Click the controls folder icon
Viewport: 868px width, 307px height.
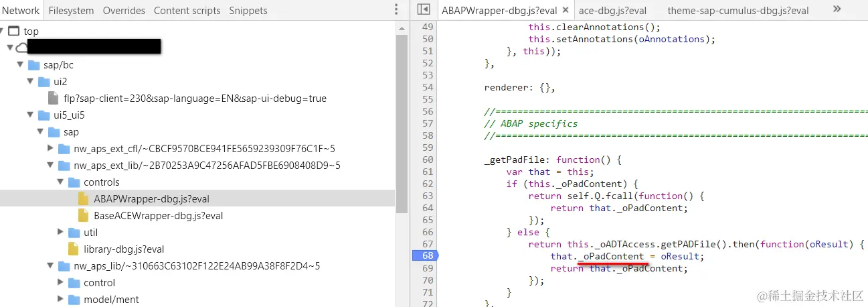pos(74,182)
